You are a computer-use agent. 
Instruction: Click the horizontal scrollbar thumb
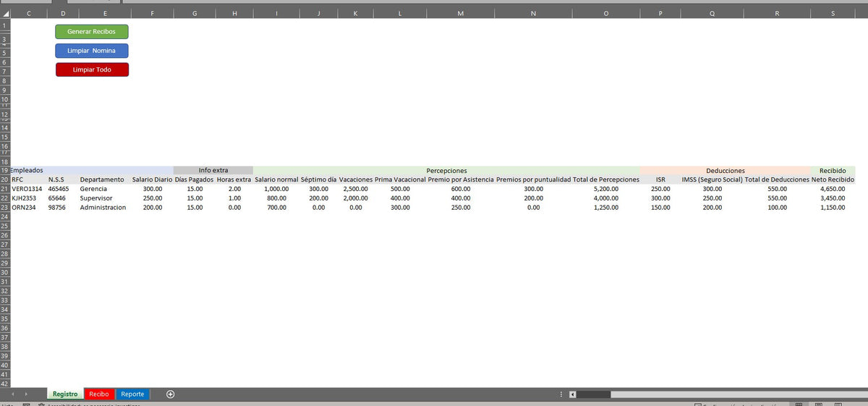pyautogui.click(x=593, y=394)
